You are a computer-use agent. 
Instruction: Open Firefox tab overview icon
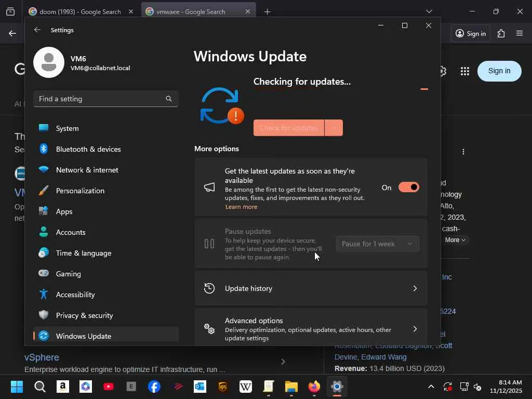click(x=10, y=11)
